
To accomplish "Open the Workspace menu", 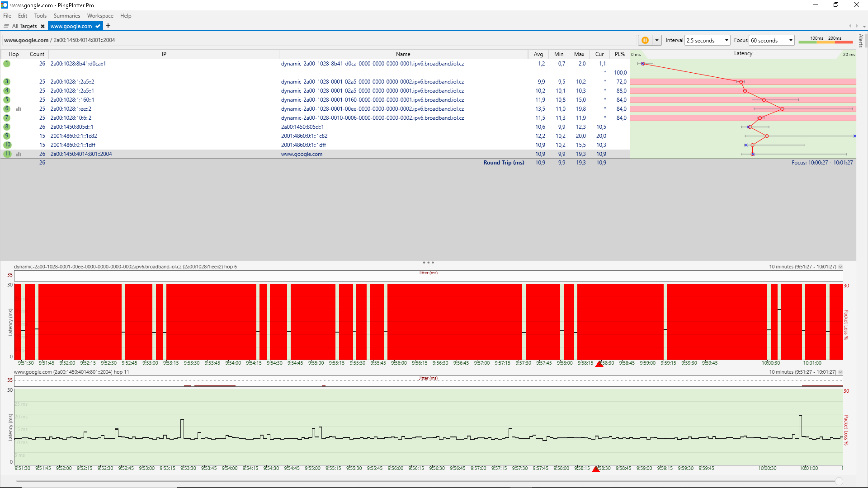I will [x=100, y=16].
